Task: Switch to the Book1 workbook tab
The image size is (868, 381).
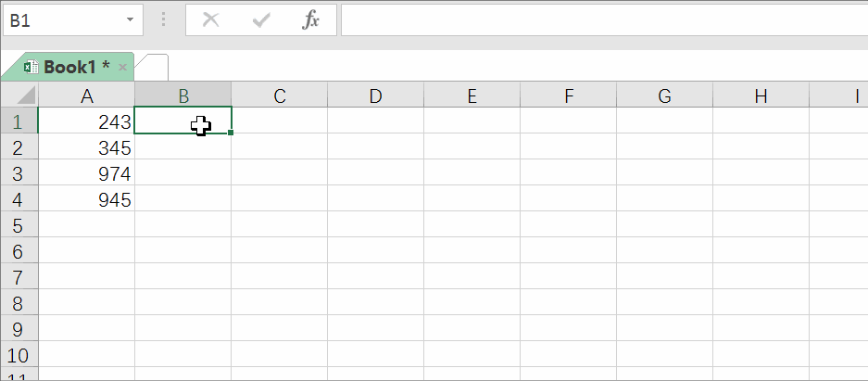Action: [x=76, y=67]
